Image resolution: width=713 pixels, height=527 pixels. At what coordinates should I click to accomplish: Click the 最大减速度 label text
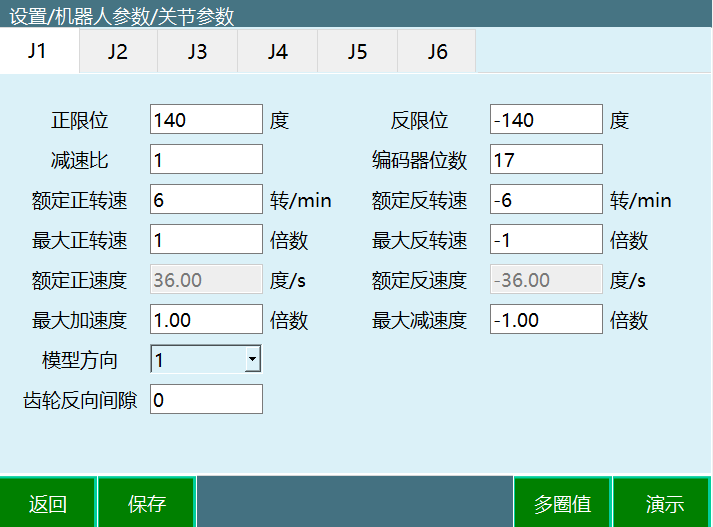click(419, 321)
